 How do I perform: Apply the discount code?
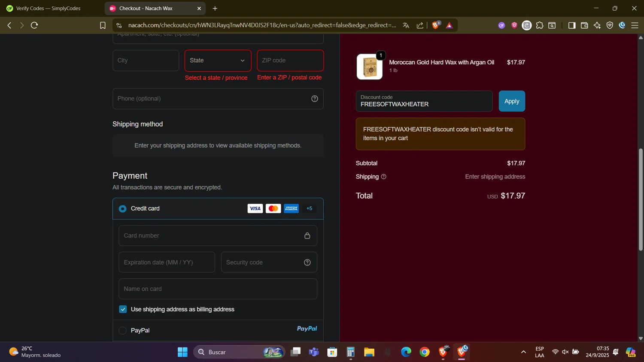click(x=512, y=101)
